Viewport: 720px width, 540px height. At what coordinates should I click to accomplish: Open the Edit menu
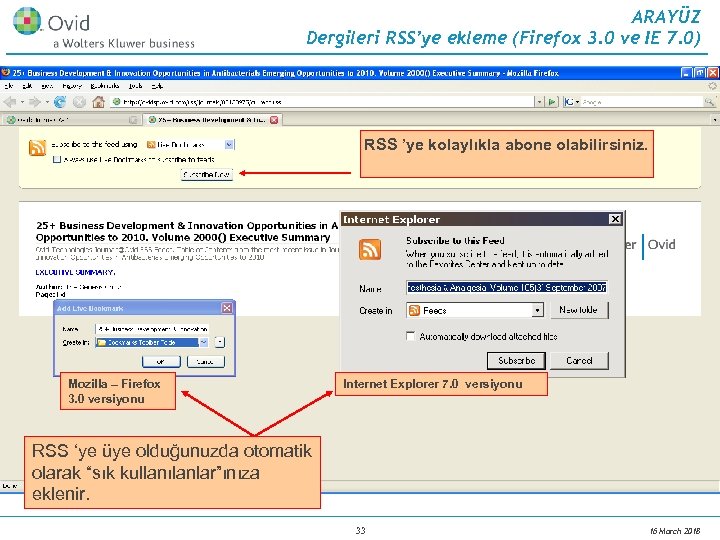[28, 86]
